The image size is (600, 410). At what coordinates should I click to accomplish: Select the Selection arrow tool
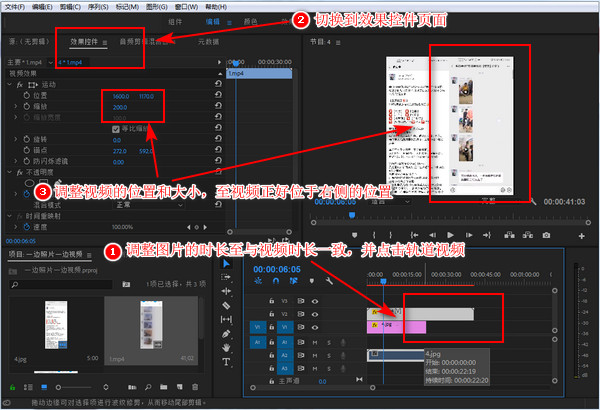tap(226, 264)
